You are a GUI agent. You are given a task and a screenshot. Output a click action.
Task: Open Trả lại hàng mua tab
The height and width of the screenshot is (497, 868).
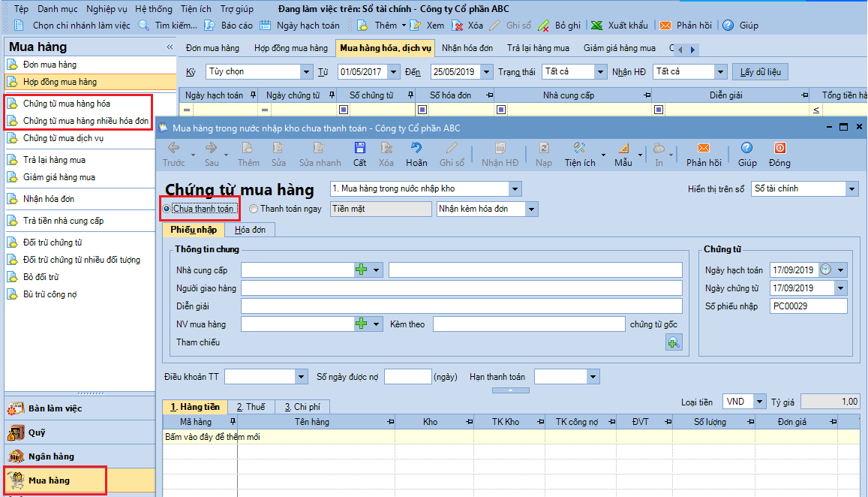click(x=538, y=48)
